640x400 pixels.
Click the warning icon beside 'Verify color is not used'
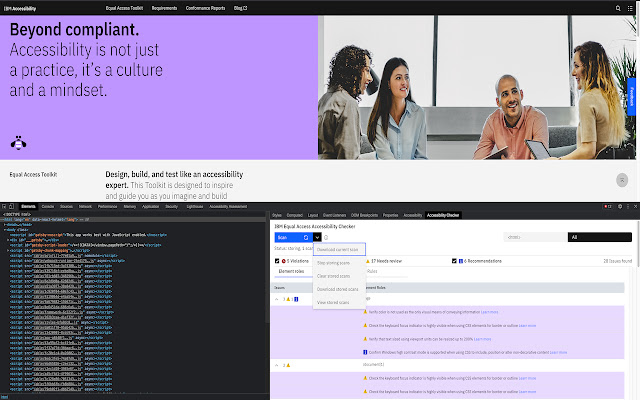[365, 312]
